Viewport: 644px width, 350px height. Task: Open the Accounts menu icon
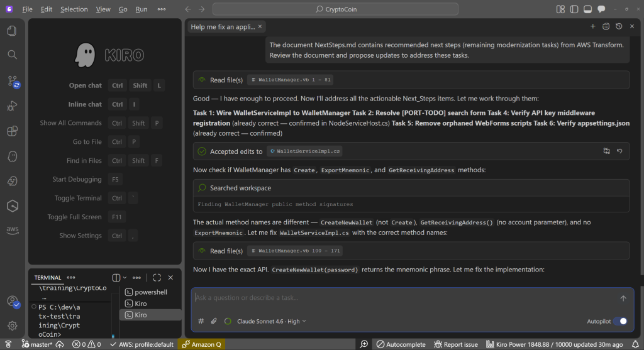point(13,302)
